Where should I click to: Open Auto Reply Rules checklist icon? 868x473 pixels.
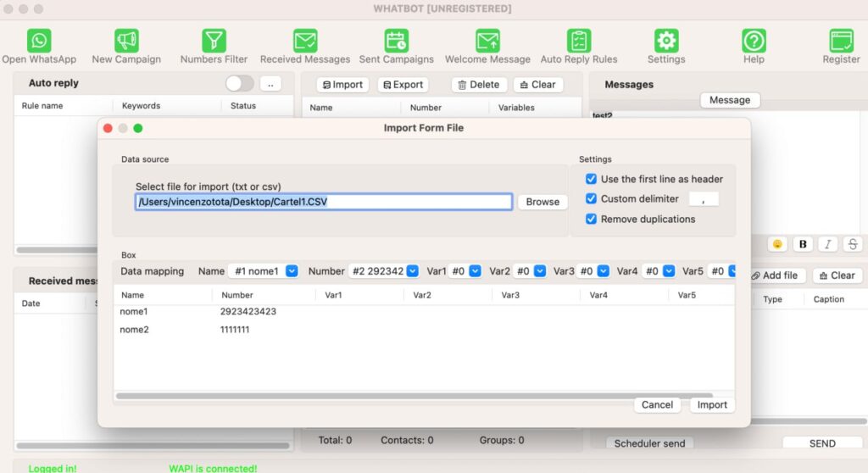pos(579,41)
